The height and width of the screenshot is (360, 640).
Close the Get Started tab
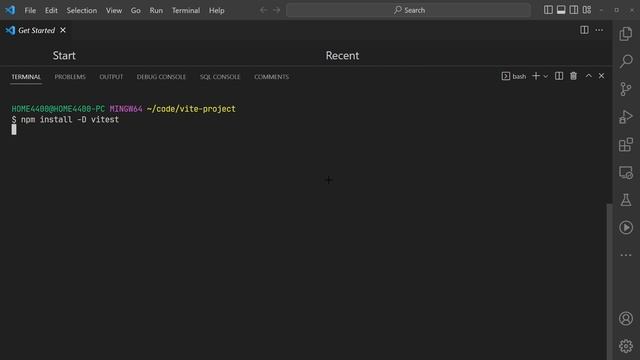[x=63, y=30]
